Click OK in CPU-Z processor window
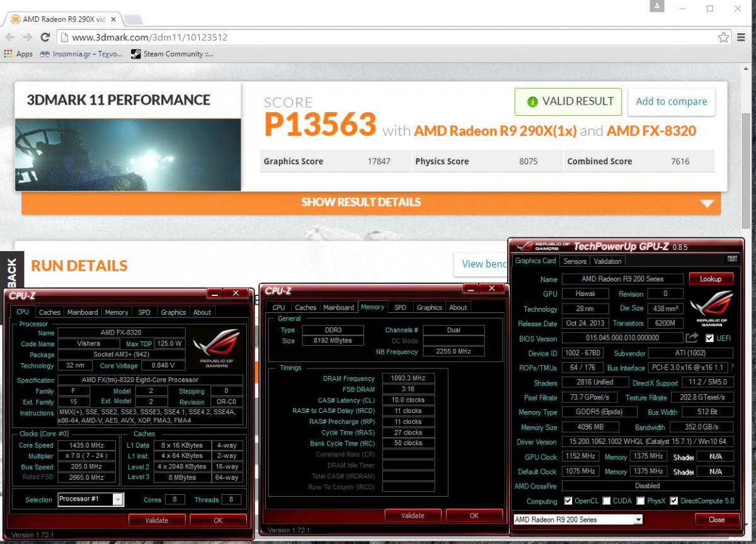The width and height of the screenshot is (756, 544). tap(218, 520)
